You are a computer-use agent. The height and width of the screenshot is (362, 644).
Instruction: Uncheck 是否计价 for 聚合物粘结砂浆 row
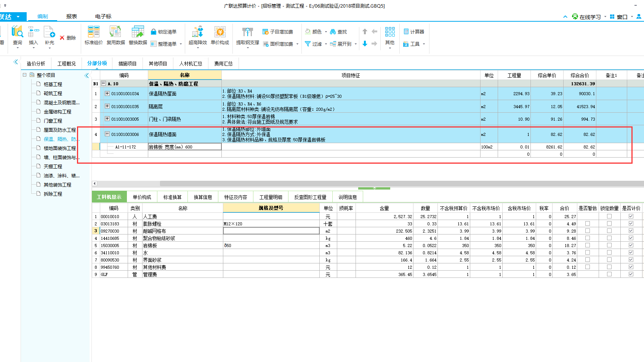[x=631, y=238]
